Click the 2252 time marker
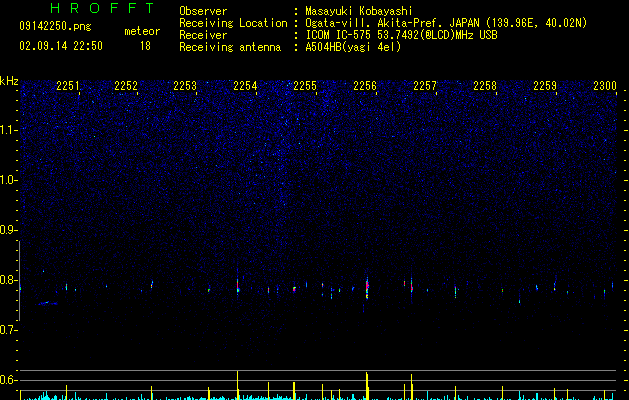This screenshot has width=629, height=400. 126,86
